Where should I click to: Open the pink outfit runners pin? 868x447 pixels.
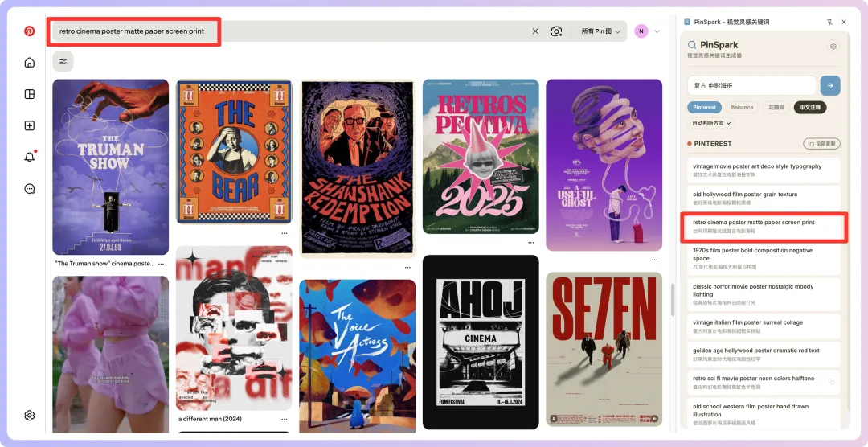point(111,354)
